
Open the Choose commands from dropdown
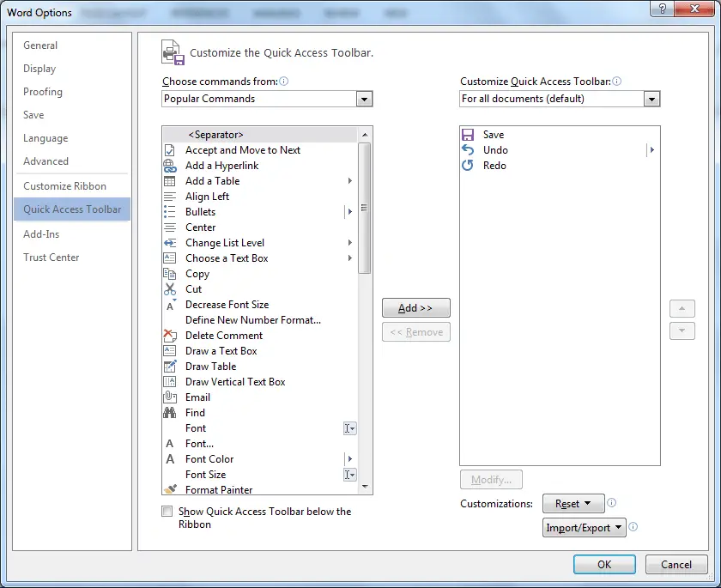click(x=364, y=99)
